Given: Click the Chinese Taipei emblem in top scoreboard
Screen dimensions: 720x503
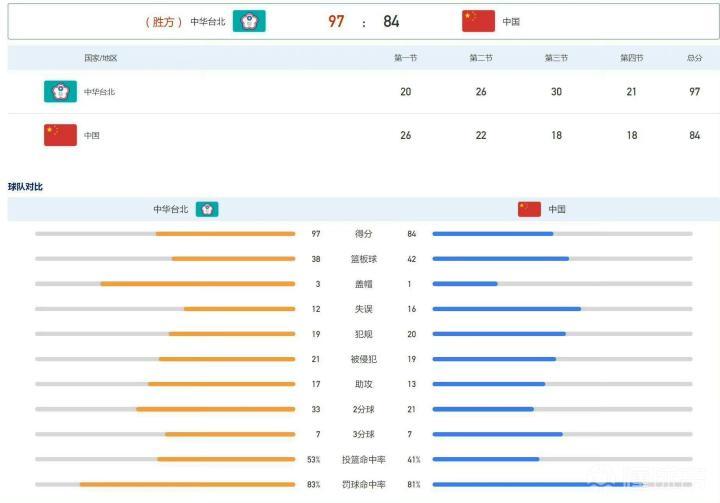Looking at the screenshot, I should pyautogui.click(x=249, y=21).
